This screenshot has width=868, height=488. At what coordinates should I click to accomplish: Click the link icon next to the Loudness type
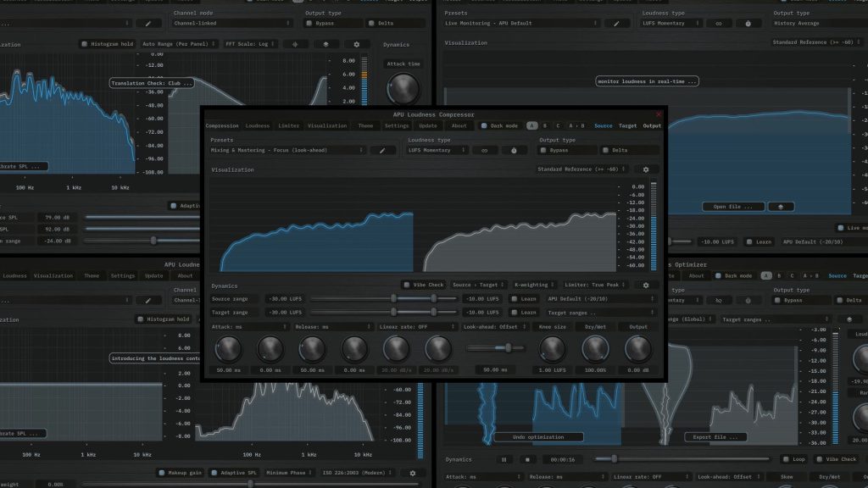[484, 150]
